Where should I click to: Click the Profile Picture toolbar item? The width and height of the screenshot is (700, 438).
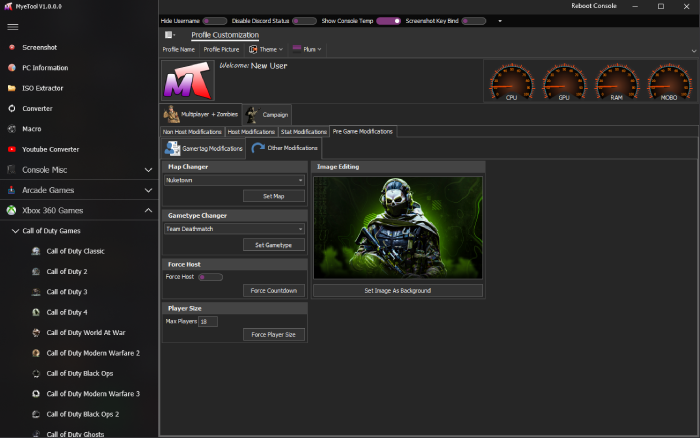(x=221, y=49)
